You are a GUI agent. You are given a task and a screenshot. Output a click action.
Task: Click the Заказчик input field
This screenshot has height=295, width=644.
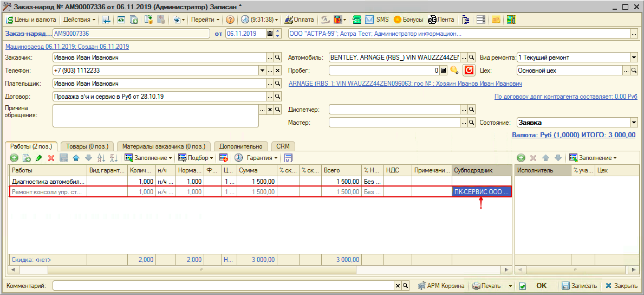[x=159, y=57]
